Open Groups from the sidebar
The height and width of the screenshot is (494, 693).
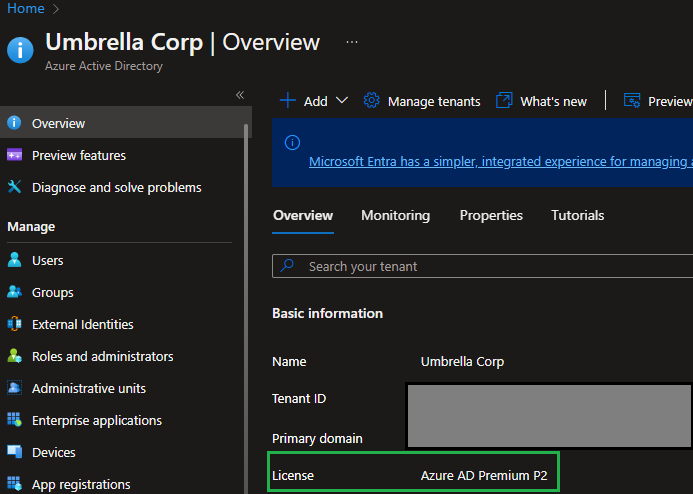pyautogui.click(x=53, y=293)
